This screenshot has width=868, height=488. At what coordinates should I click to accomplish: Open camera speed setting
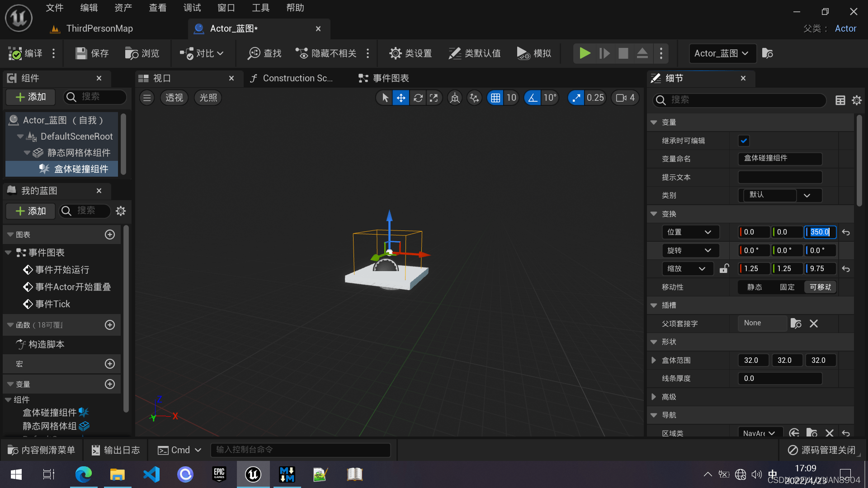point(625,98)
